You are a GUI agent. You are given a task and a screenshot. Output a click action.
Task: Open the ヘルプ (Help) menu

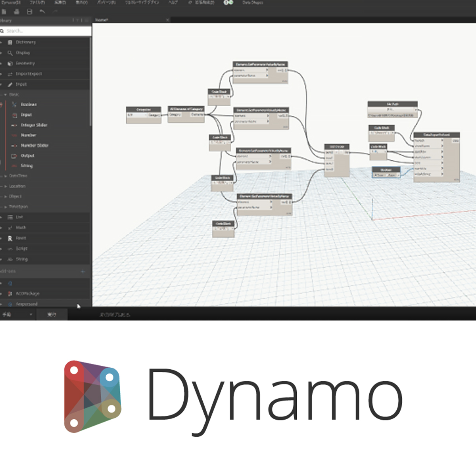173,2
